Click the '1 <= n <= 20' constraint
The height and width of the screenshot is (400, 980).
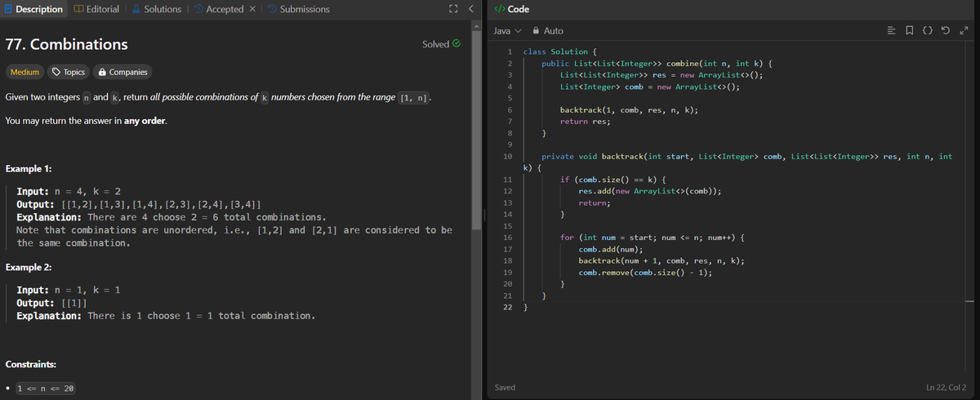point(46,389)
